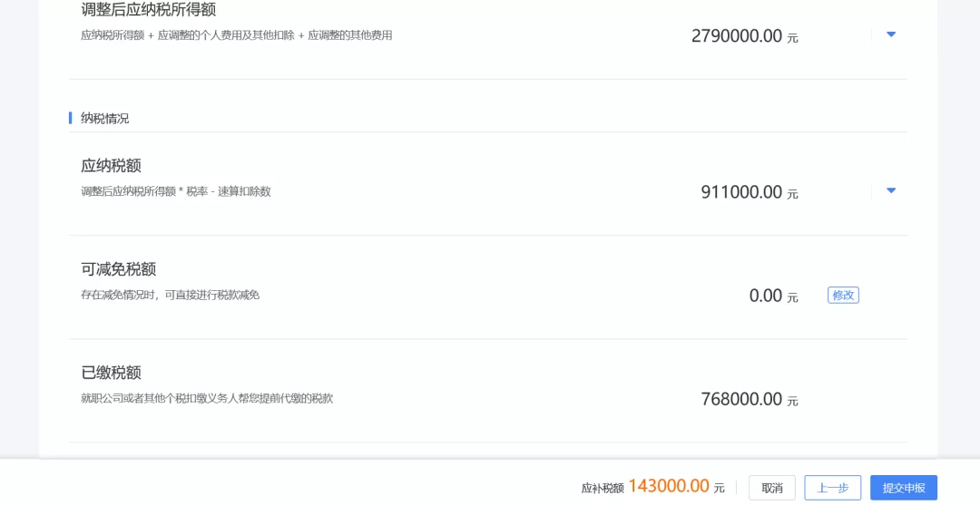Click 修改 to edit 可减免税额
The height and width of the screenshot is (505, 980).
(x=843, y=295)
